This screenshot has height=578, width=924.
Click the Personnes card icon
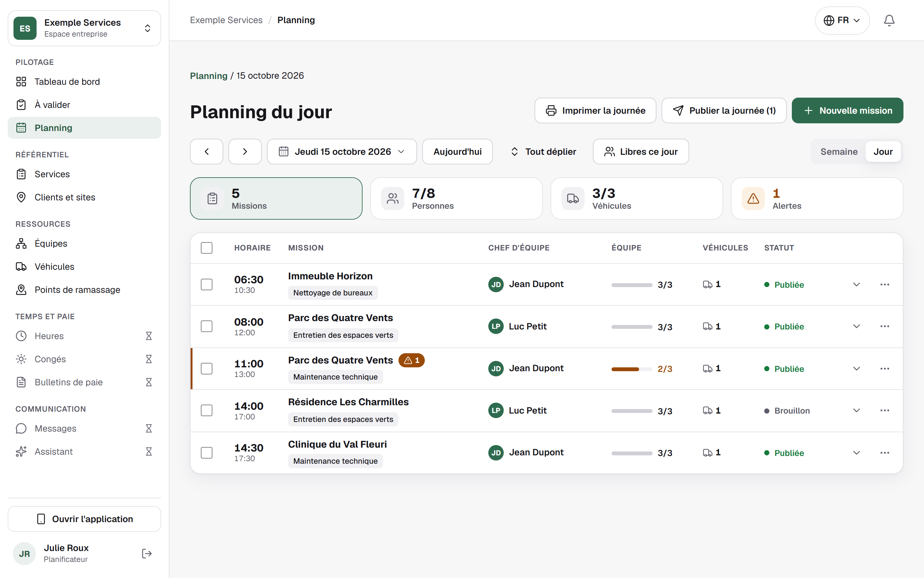[x=392, y=198]
